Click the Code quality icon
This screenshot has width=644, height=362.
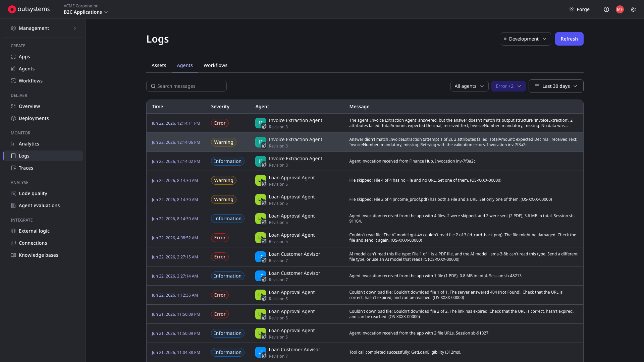(x=13, y=193)
